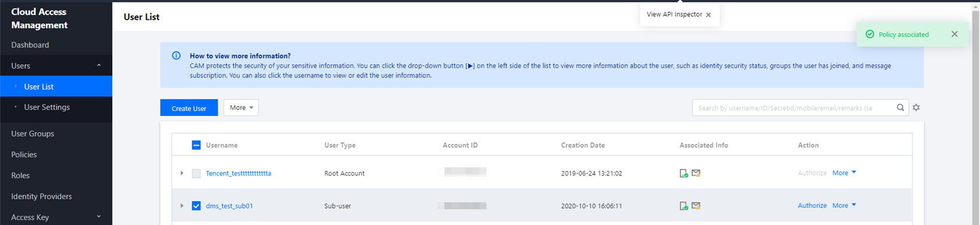Toggle the select-all checkbox in Username header

tap(197, 145)
